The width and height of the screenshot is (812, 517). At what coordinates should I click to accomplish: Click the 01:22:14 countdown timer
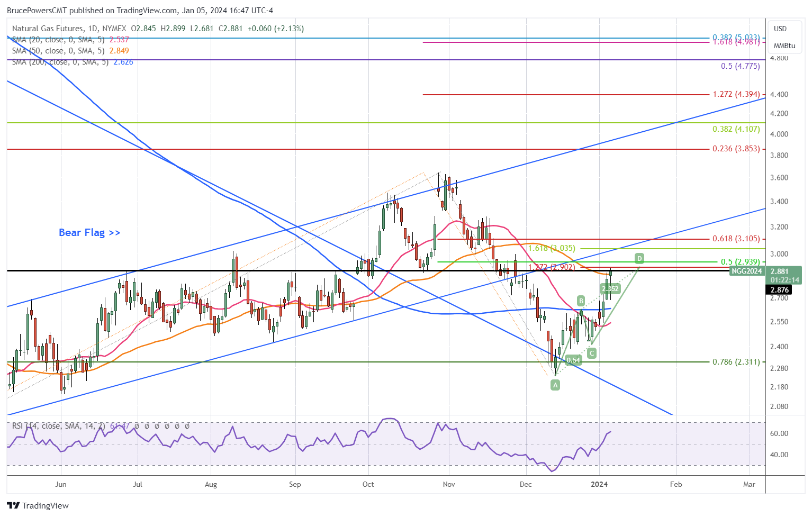pyautogui.click(x=785, y=279)
